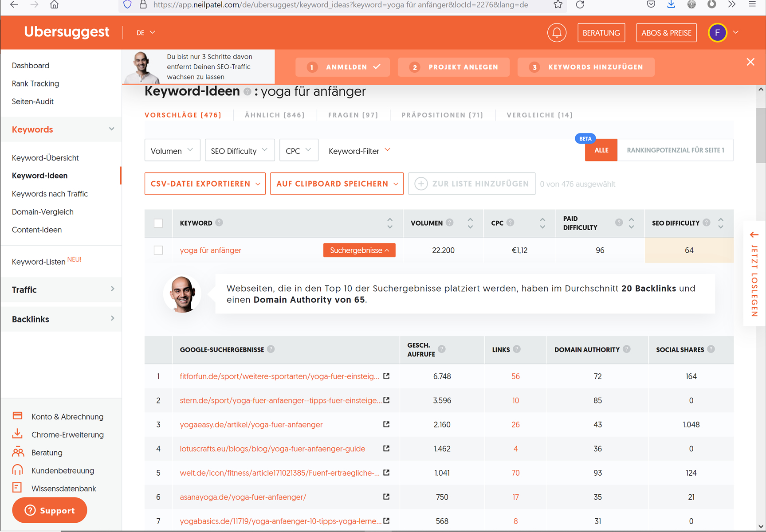Expand the Backlinks sidebar section

click(61, 319)
